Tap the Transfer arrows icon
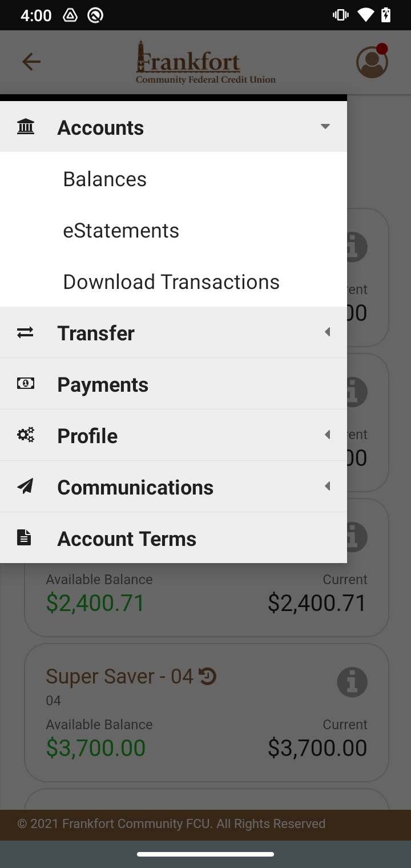 click(x=25, y=332)
